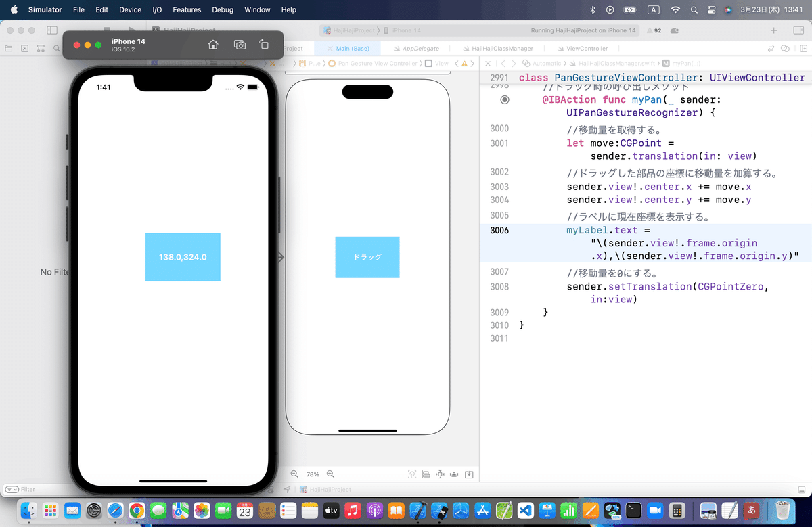Click HajiHajiProject in debug bar
Screen dimensions: 812x527
point(326,489)
